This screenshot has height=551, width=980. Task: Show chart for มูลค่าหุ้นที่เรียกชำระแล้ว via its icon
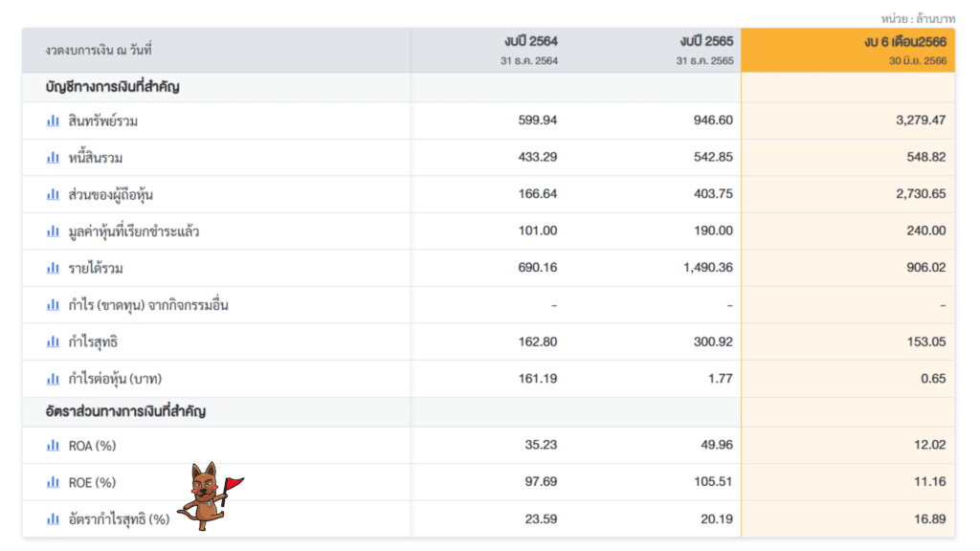pos(53,231)
